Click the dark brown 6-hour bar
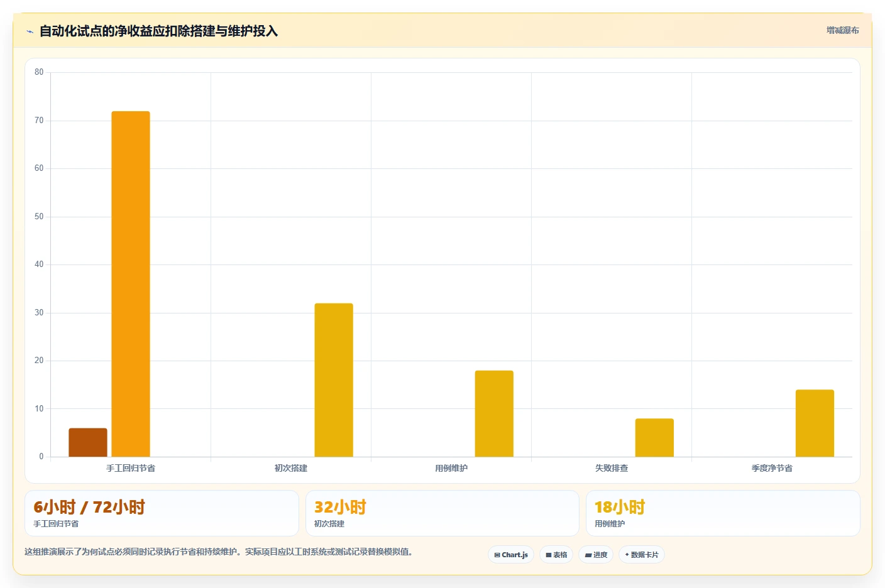This screenshot has width=885, height=588. tap(88, 442)
